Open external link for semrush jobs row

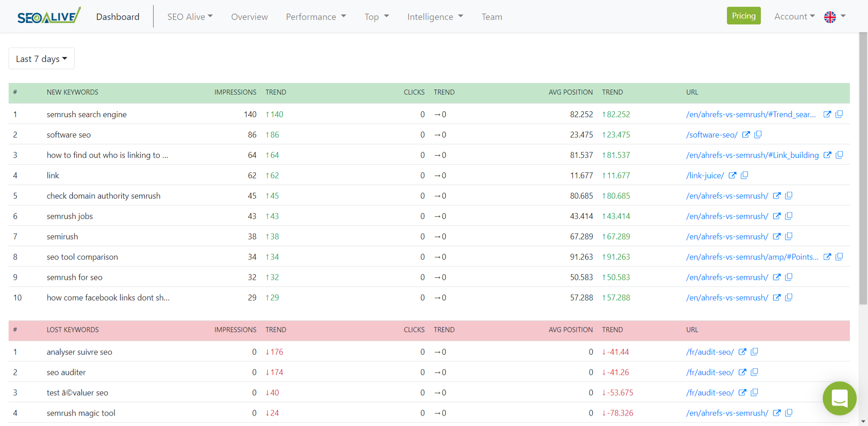pos(777,216)
